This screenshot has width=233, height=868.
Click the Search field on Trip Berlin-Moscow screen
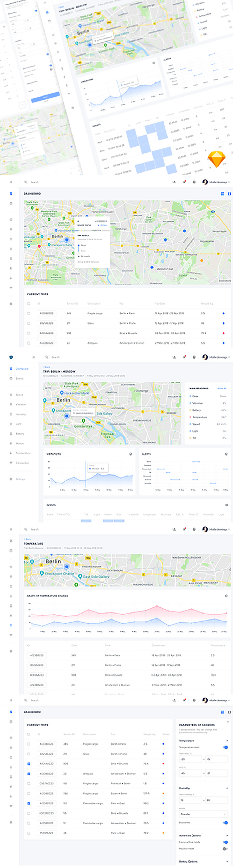[x=55, y=357]
